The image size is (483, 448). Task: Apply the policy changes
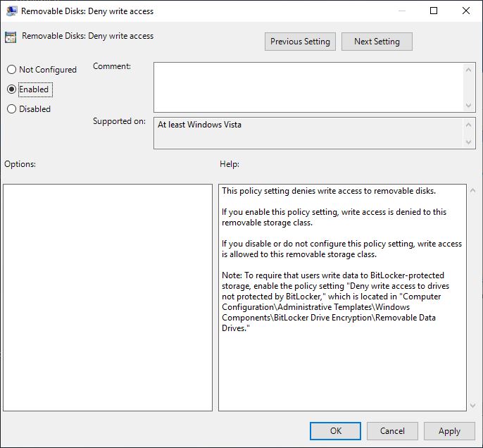click(x=449, y=431)
